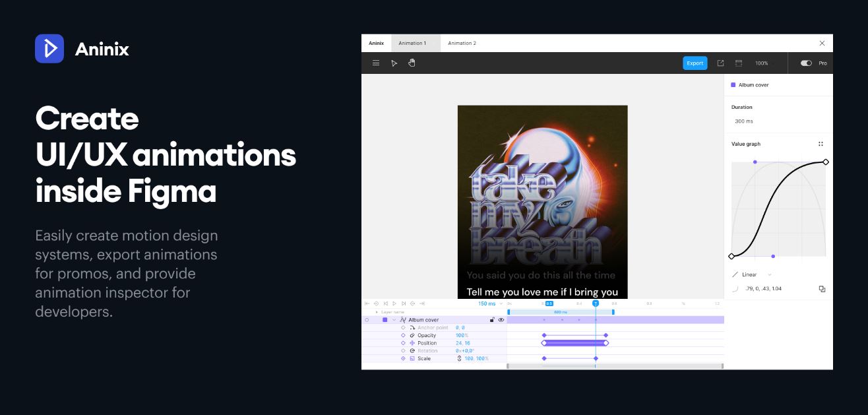
Task: Open the hamburger menu in the toolbar
Action: (x=376, y=63)
